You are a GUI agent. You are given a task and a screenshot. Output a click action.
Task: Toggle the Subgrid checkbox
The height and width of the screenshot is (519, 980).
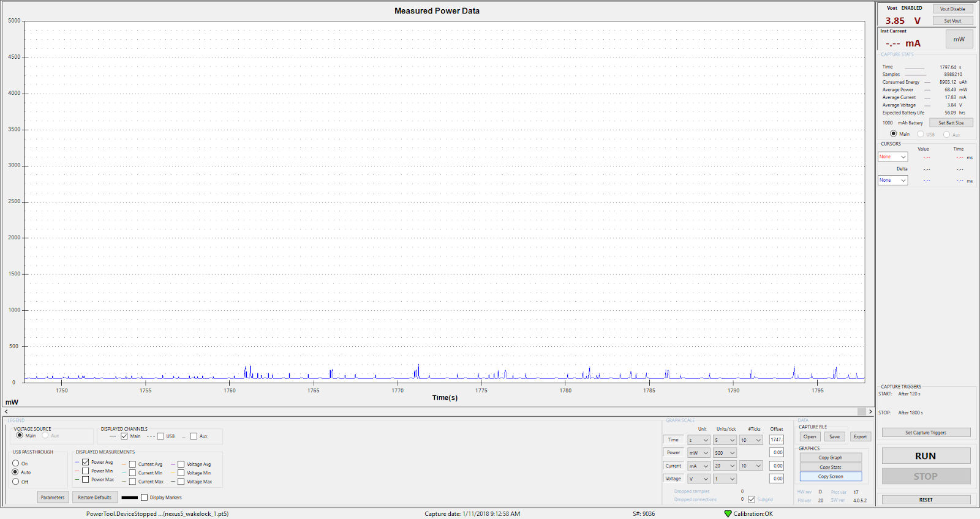click(752, 499)
